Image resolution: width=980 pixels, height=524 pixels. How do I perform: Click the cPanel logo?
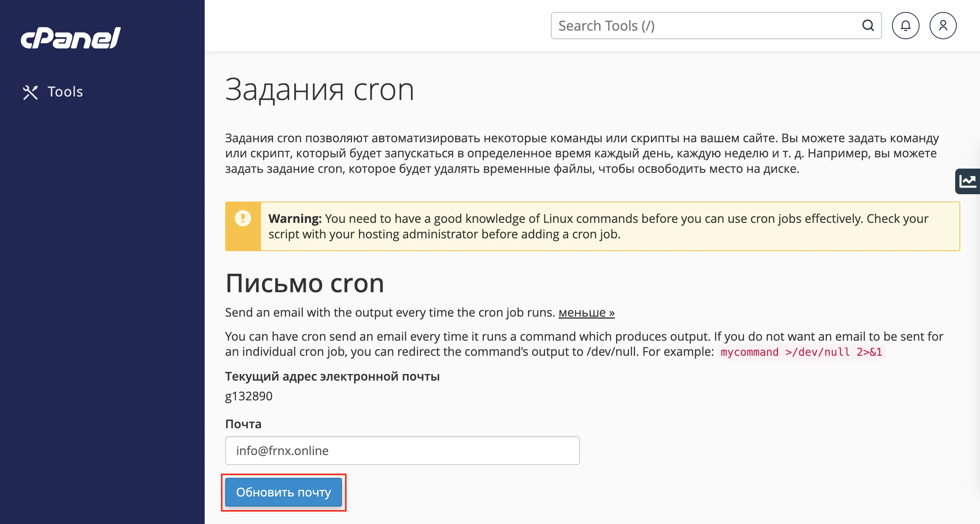click(x=71, y=38)
